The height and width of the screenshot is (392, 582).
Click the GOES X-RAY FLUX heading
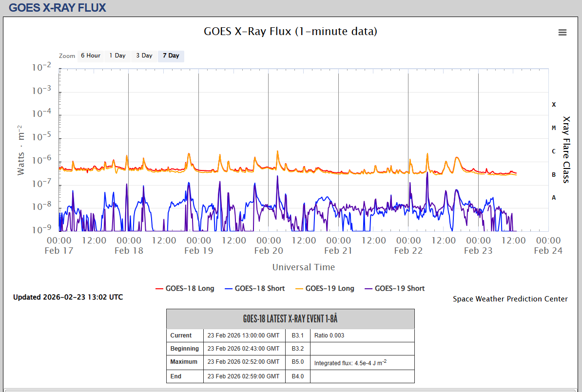click(58, 8)
